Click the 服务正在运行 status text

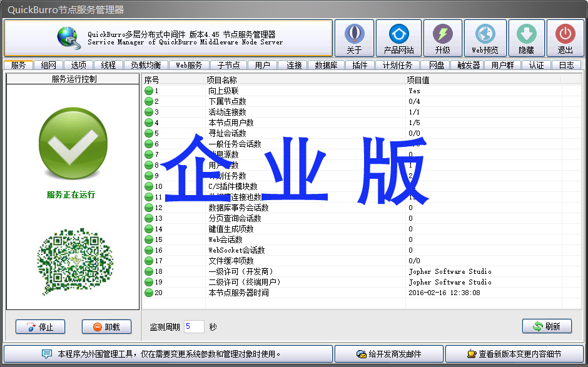71,194
